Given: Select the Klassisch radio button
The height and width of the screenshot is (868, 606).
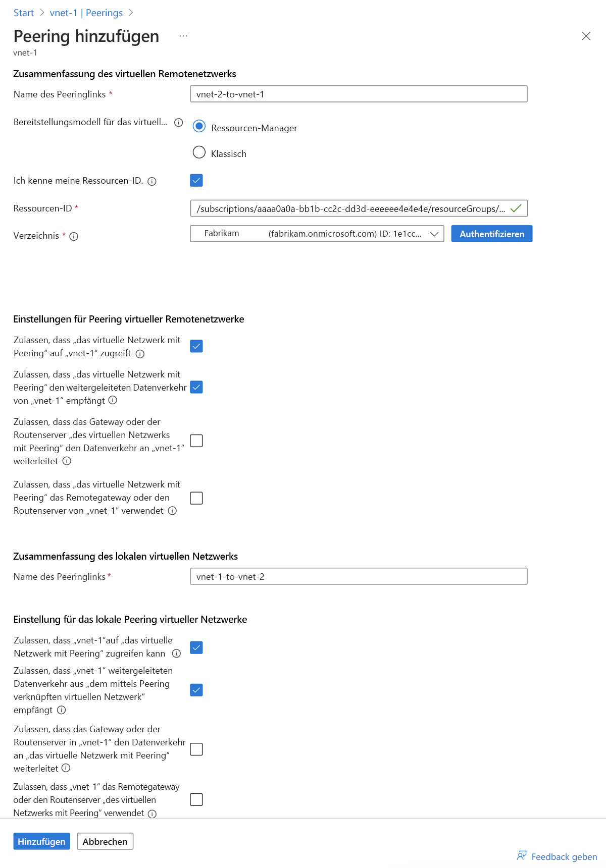Looking at the screenshot, I should tap(199, 153).
